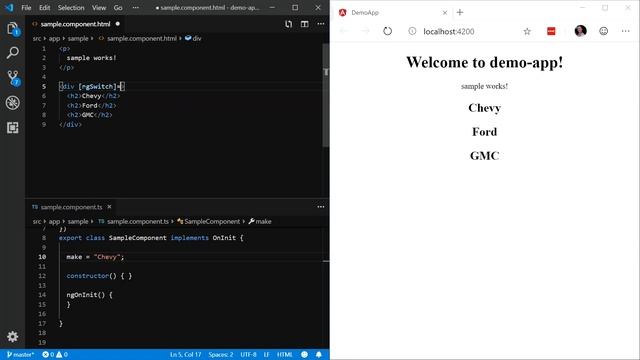Go forward in the browser
This screenshot has height=360, width=640.
click(x=365, y=31)
